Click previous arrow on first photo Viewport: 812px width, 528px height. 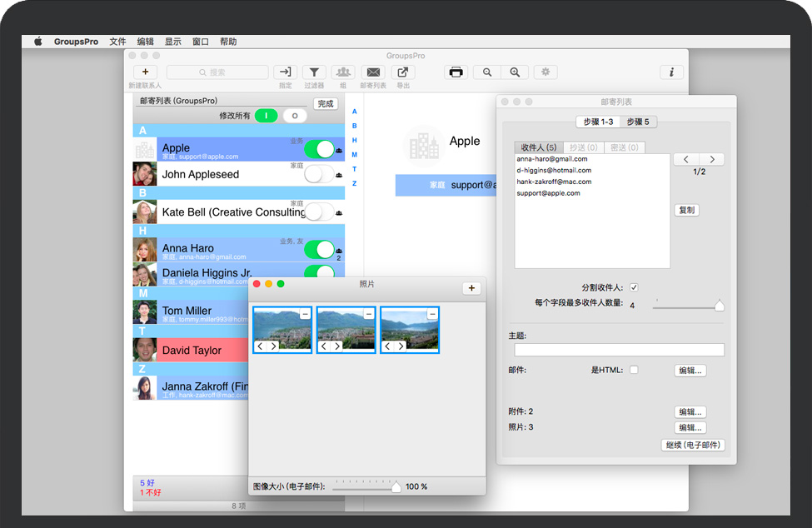click(x=260, y=346)
